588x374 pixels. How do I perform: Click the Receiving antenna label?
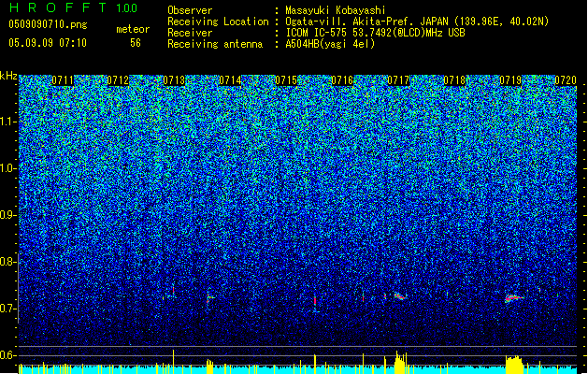[x=215, y=44]
